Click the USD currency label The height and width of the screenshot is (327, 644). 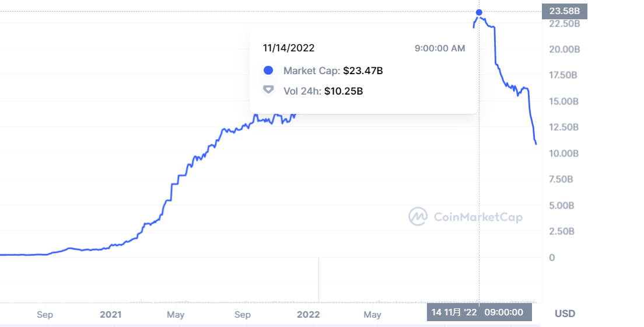point(565,314)
